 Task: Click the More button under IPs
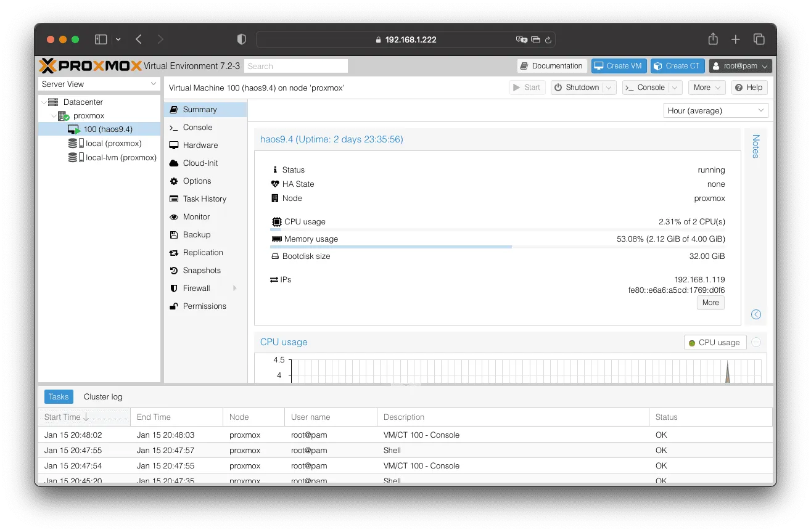[x=710, y=303]
